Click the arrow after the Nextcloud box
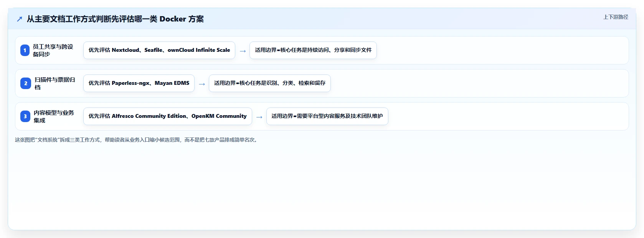 pyautogui.click(x=243, y=51)
